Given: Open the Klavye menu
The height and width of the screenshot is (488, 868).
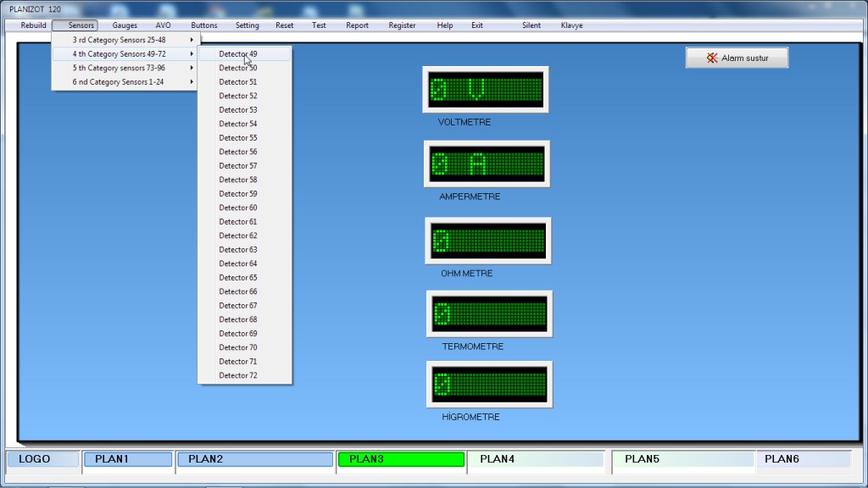Looking at the screenshot, I should pyautogui.click(x=572, y=25).
